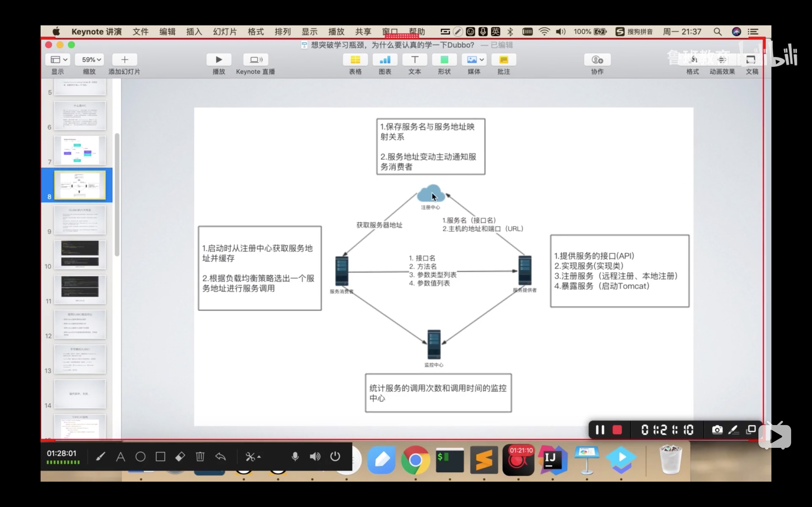
Task: Open the Slide (幻灯片) menu
Action: (224, 32)
